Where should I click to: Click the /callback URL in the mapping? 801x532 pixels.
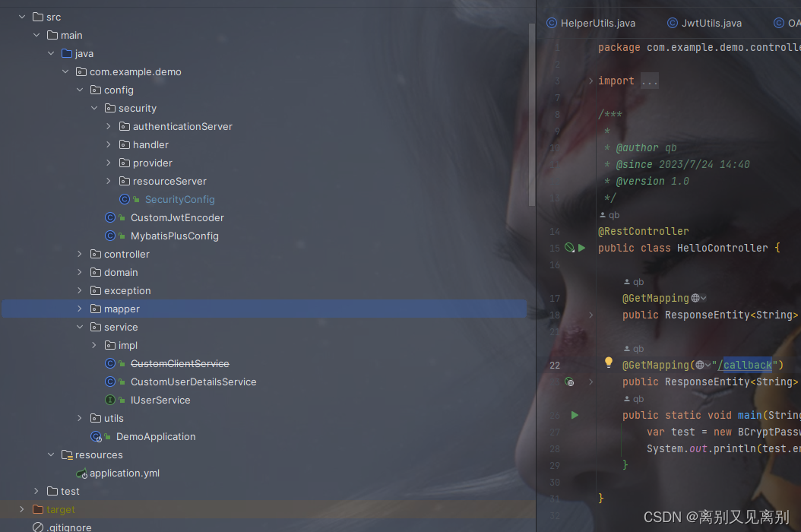pyautogui.click(x=745, y=365)
